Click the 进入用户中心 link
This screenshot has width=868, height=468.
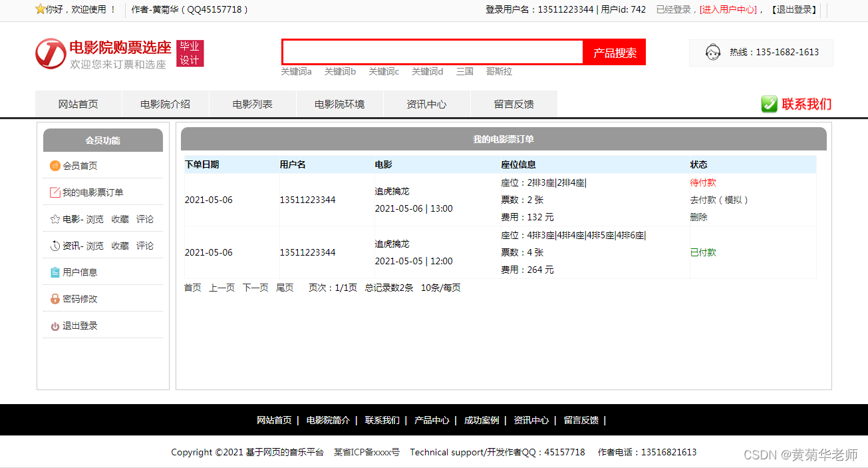[728, 9]
